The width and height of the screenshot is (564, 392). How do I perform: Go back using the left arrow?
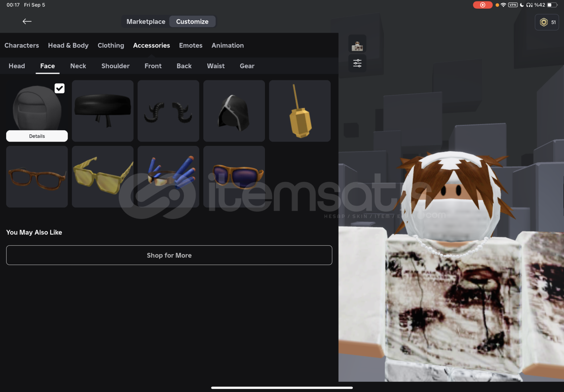tap(27, 21)
